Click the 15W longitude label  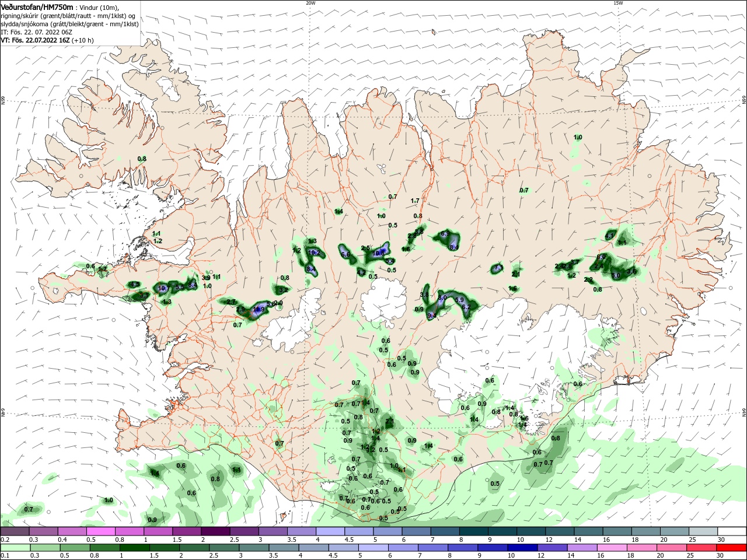pos(618,2)
